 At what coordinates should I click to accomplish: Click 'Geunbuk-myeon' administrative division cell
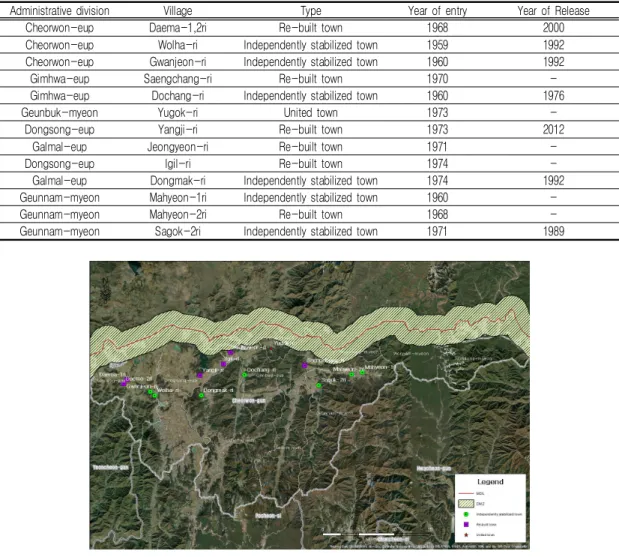[60, 113]
